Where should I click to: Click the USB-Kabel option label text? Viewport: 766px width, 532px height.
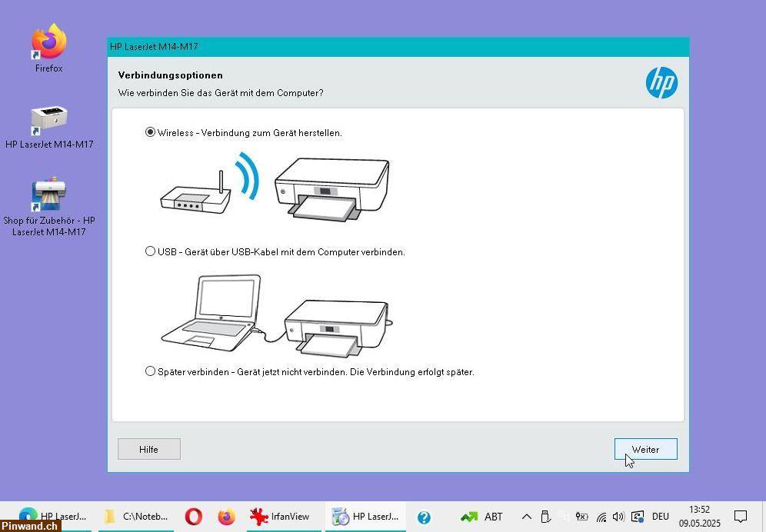point(281,252)
